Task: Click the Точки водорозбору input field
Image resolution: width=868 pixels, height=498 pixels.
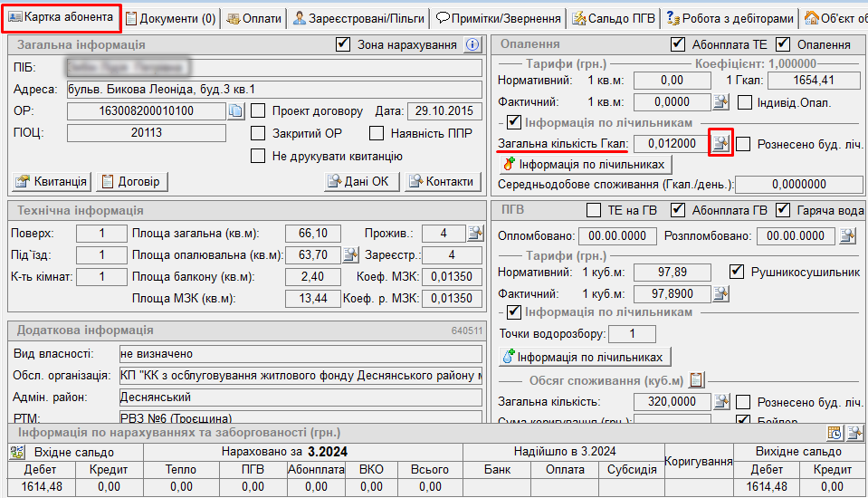Action: (x=632, y=334)
